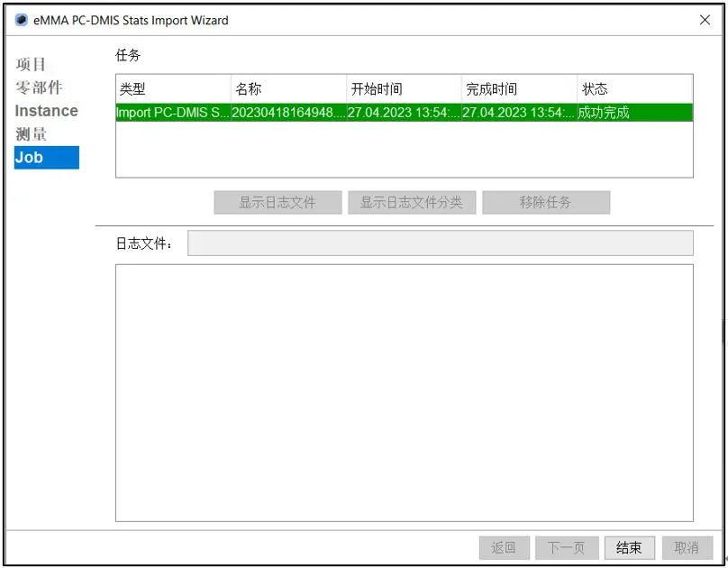Screen dimensions: 728x568
Task: Click the 取消 button
Action: [x=687, y=548]
